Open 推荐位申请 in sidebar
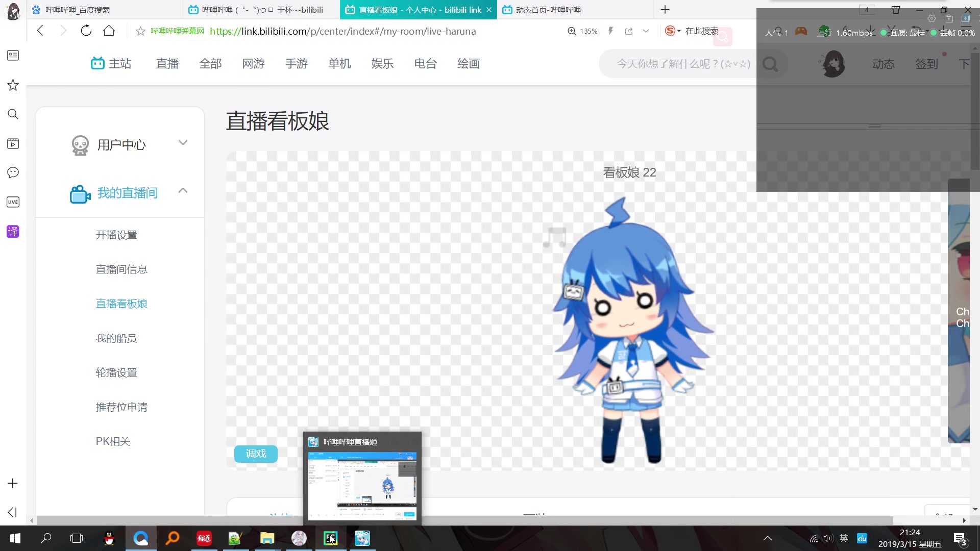 [x=121, y=407]
